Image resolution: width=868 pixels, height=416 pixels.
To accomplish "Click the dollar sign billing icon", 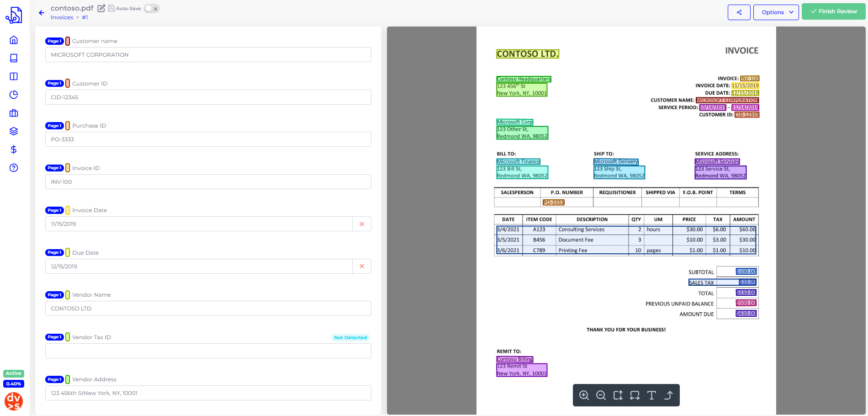I will click(x=14, y=149).
